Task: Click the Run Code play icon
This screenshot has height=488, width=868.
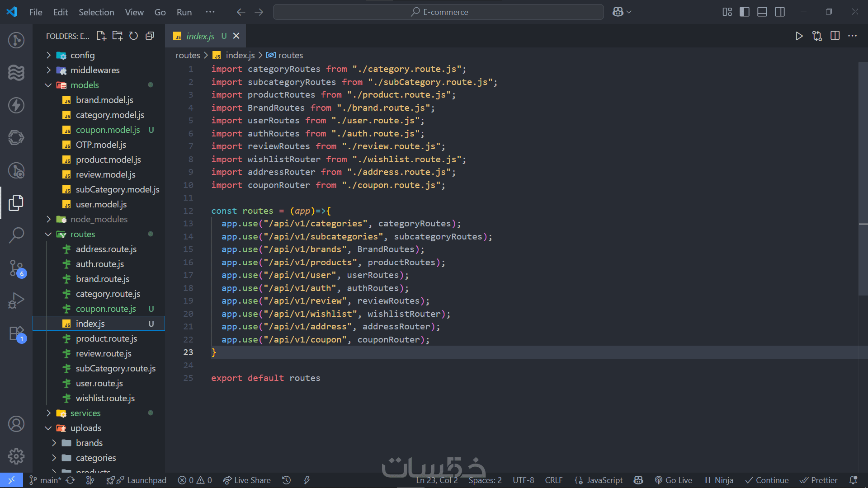Action: click(x=799, y=36)
